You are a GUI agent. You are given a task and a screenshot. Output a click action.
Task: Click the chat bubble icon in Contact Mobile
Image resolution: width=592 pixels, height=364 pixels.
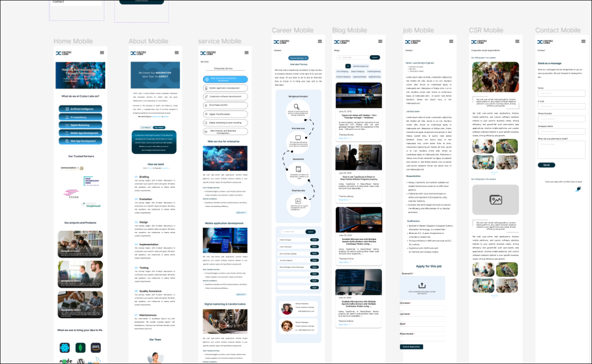(578, 189)
